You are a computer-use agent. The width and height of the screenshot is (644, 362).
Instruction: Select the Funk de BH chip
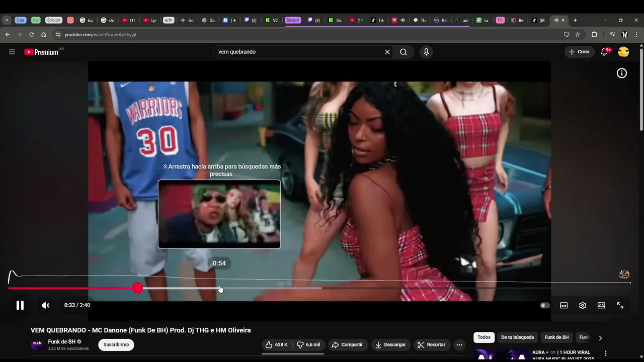(556, 337)
